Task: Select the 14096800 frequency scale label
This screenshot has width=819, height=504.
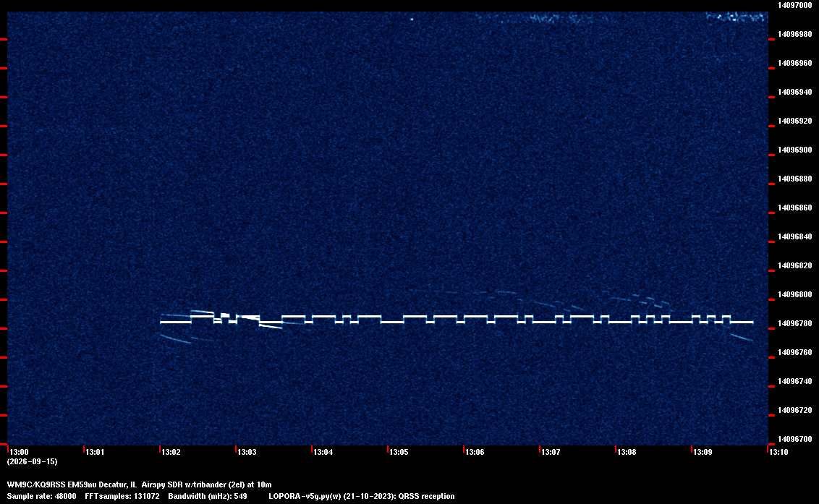Action: click(x=795, y=294)
